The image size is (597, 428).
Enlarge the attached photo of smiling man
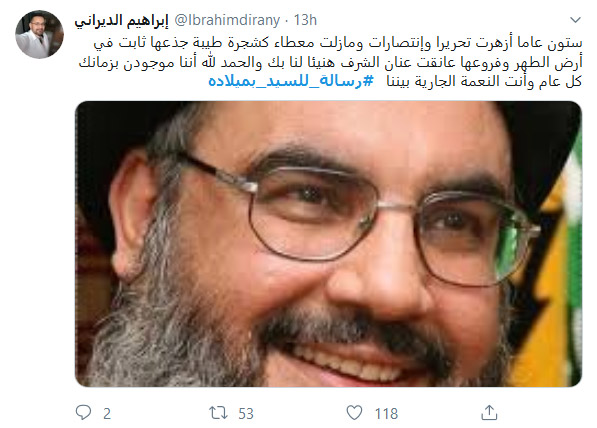328,244
